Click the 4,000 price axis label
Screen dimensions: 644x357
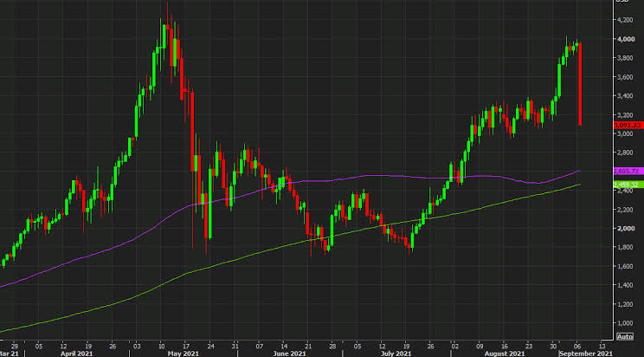click(625, 40)
